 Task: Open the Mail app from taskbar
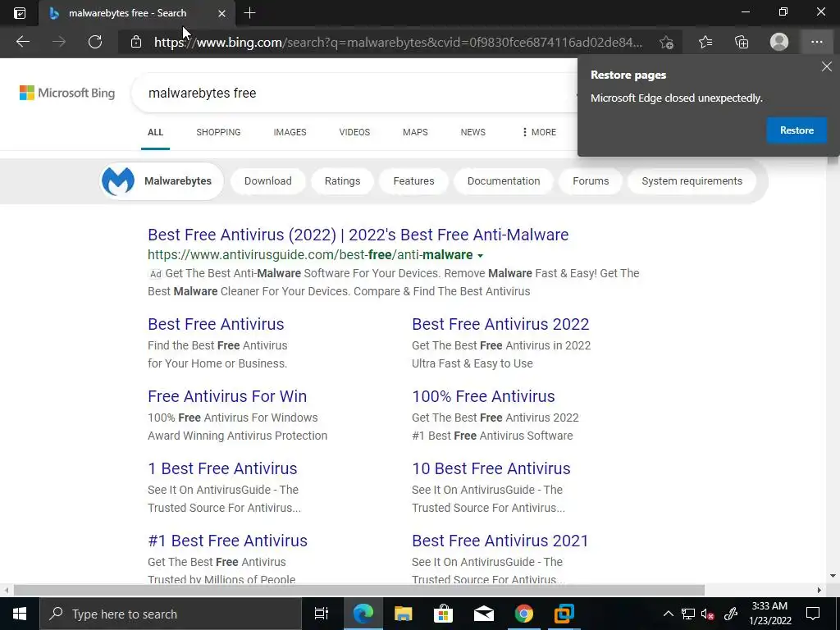tap(483, 614)
